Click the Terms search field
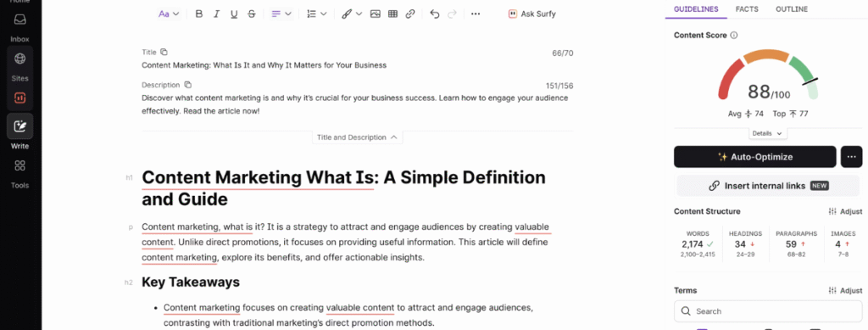 coord(768,311)
